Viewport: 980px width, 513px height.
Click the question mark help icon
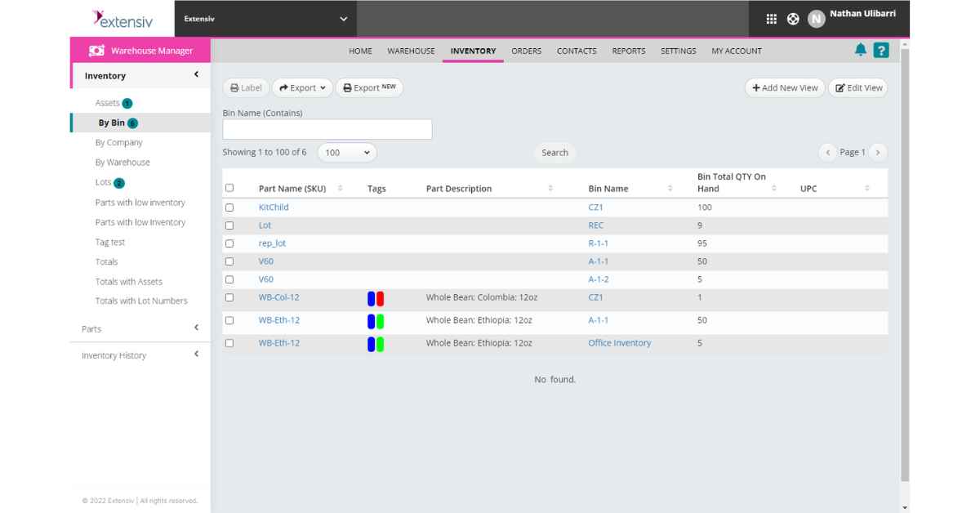(884, 50)
